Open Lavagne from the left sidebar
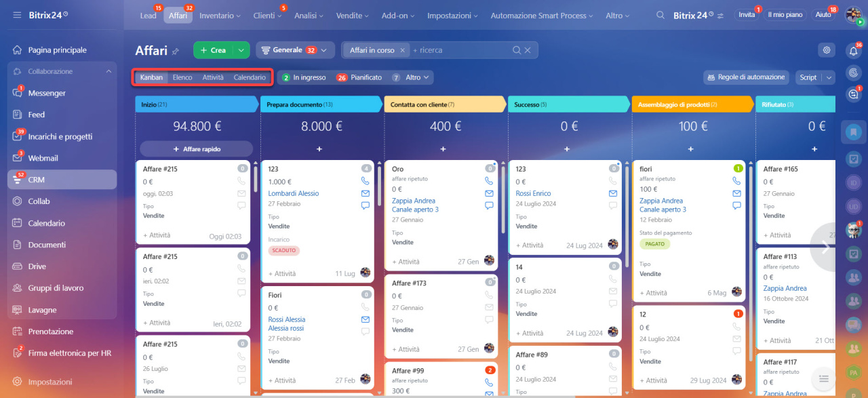868x398 pixels. [x=42, y=310]
